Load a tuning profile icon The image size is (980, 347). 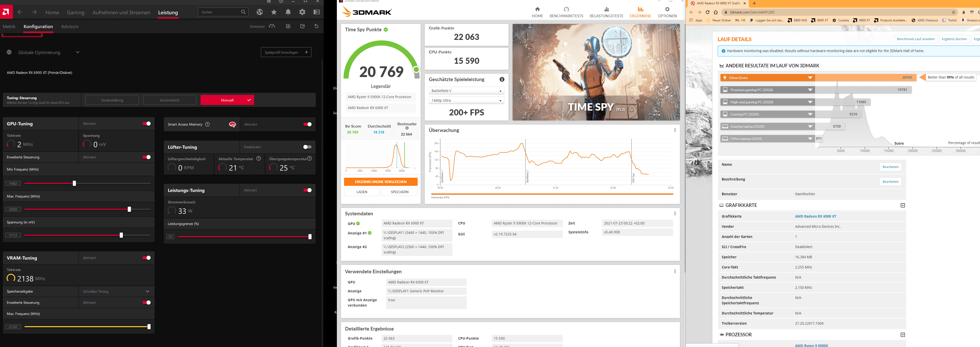288,26
